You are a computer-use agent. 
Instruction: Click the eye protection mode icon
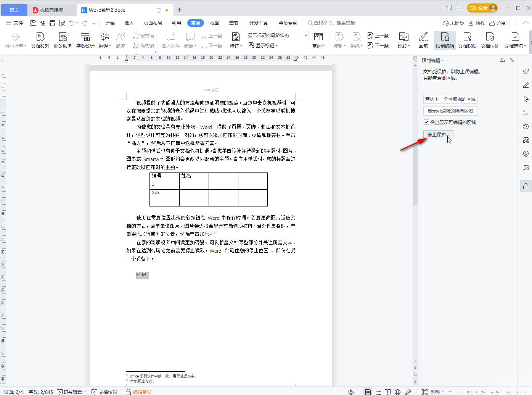(x=350, y=392)
